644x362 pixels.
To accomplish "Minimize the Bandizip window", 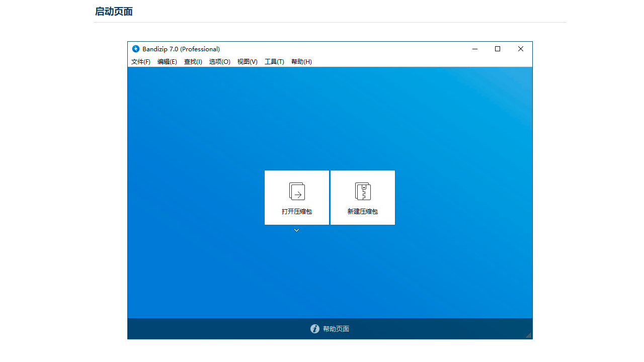I will pos(475,49).
